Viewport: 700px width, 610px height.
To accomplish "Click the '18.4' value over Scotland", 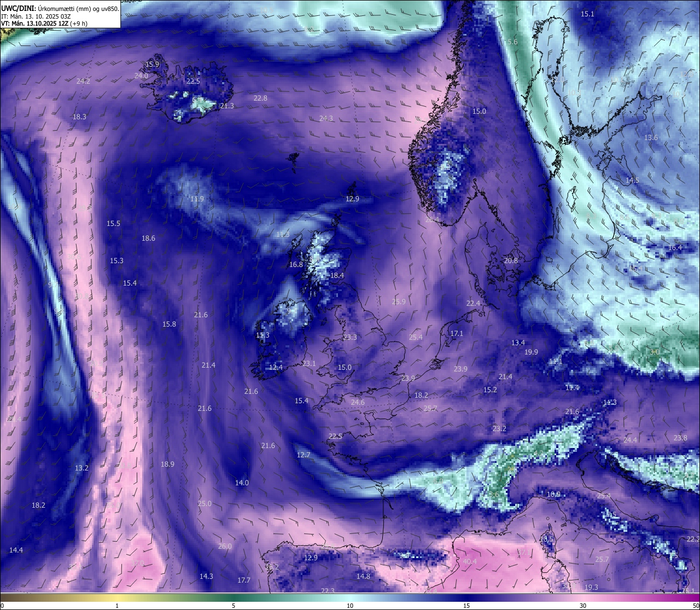I will coord(337,275).
